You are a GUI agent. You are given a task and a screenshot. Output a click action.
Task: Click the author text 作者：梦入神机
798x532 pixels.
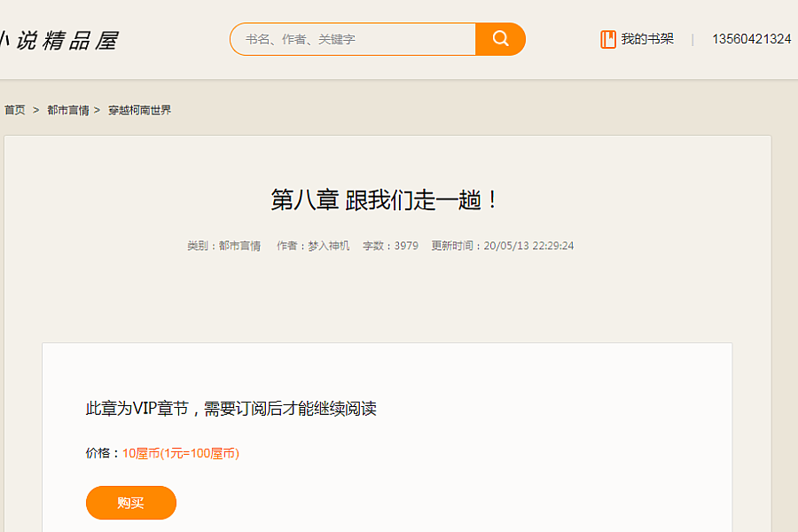313,246
